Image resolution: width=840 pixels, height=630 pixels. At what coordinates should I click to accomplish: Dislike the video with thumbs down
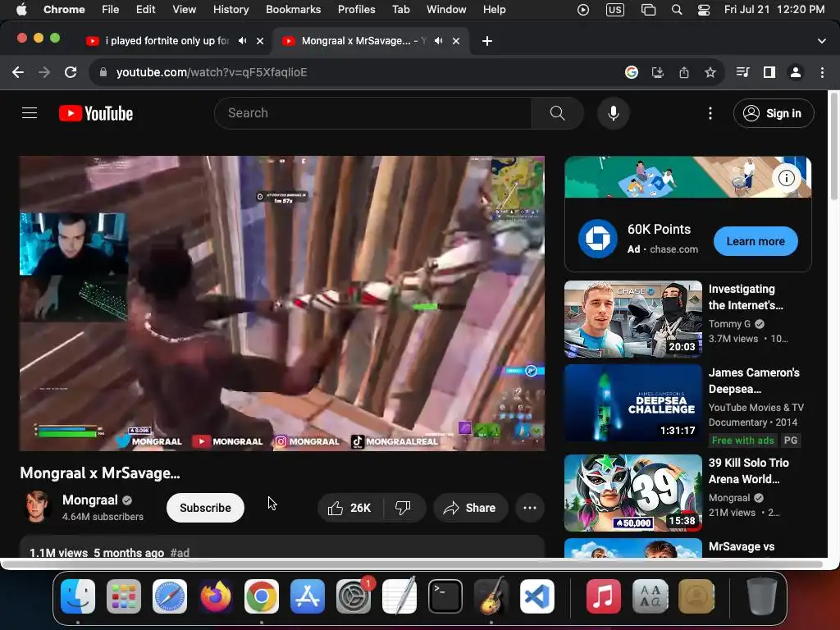404,508
